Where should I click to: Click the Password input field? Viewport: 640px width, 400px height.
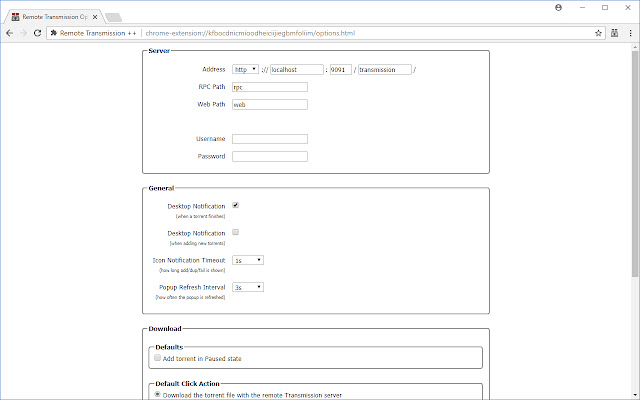(270, 156)
